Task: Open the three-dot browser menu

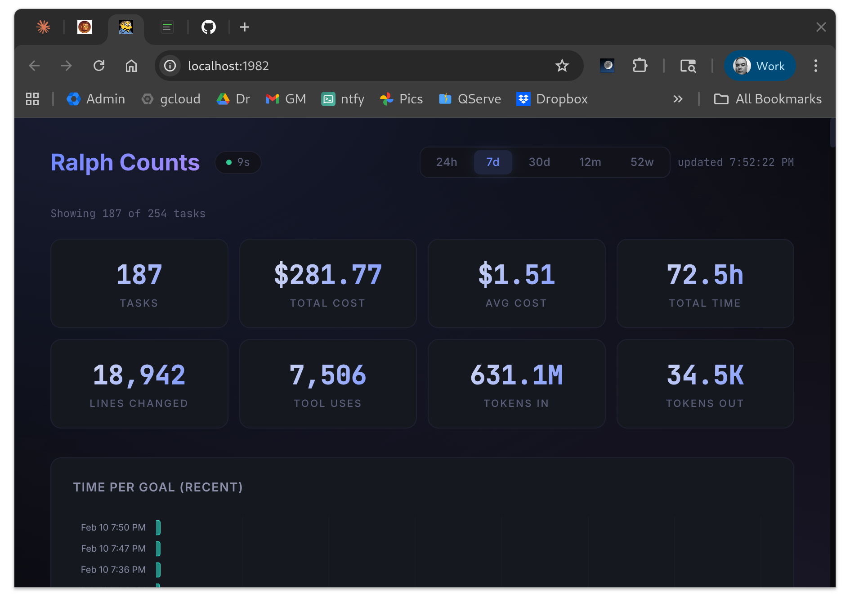Action: tap(815, 66)
